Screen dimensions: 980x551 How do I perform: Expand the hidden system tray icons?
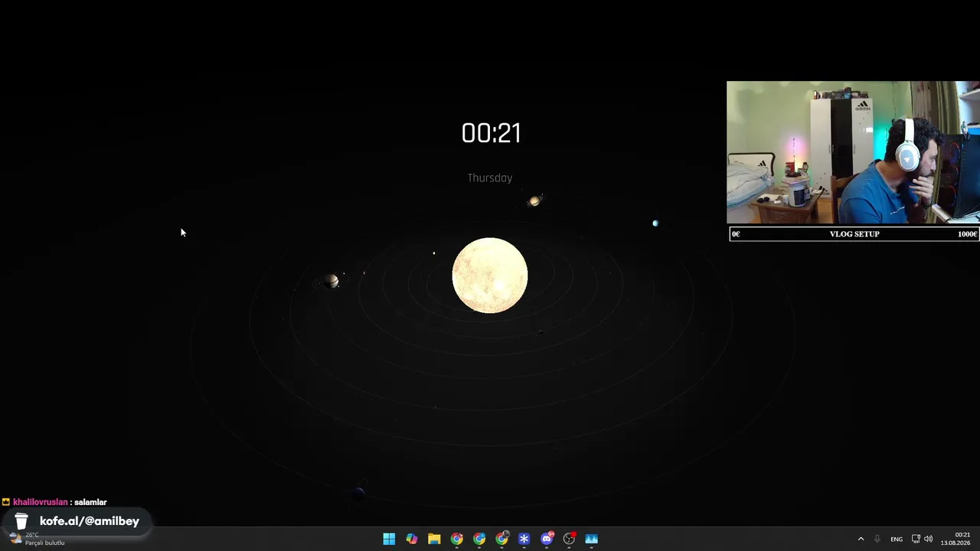pyautogui.click(x=861, y=539)
